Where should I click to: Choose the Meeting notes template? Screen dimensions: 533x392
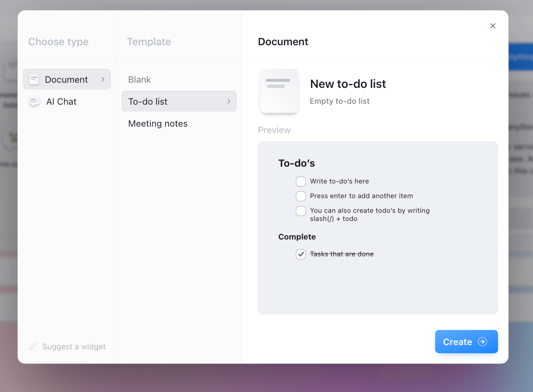pos(179,123)
